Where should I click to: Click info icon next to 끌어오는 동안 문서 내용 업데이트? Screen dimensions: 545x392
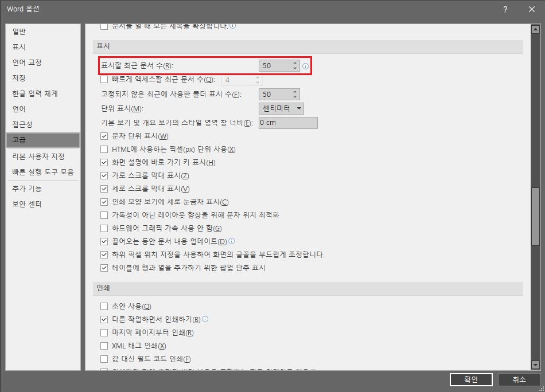tap(232, 241)
